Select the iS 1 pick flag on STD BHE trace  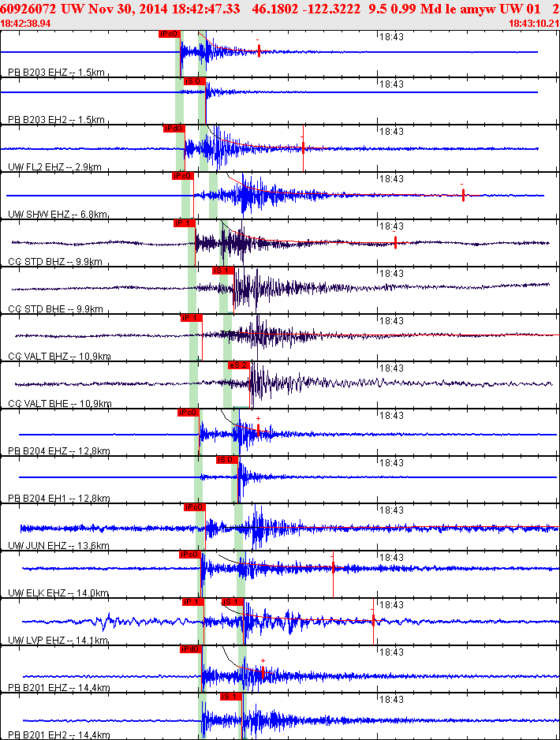coord(222,271)
